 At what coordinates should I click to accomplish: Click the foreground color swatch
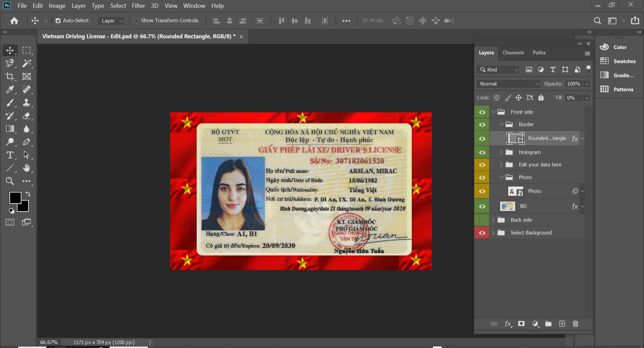[x=15, y=198]
